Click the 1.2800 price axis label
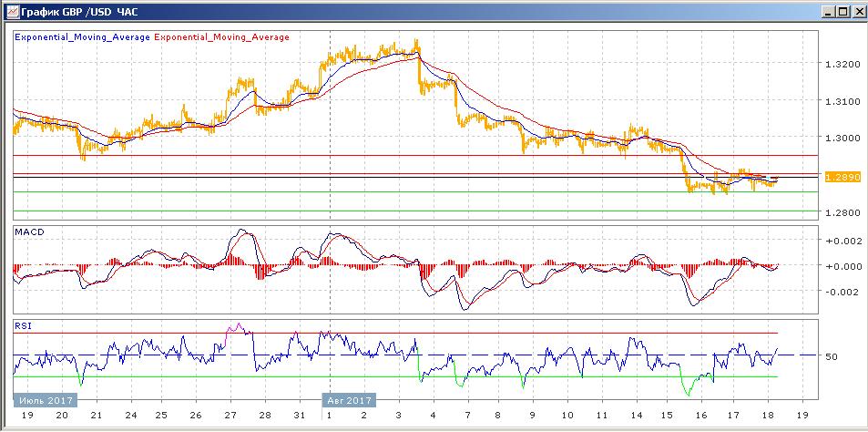Viewport: 868px width, 432px height. pos(839,212)
